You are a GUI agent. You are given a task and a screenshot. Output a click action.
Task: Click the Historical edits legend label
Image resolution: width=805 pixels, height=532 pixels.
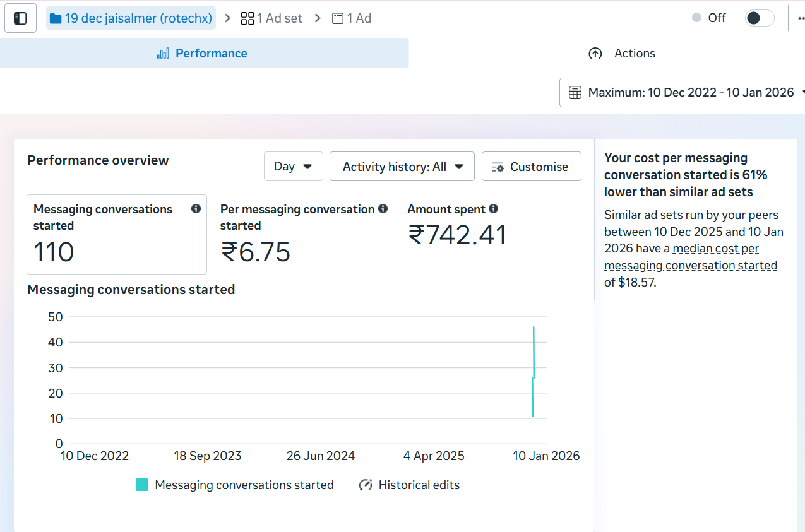(419, 485)
